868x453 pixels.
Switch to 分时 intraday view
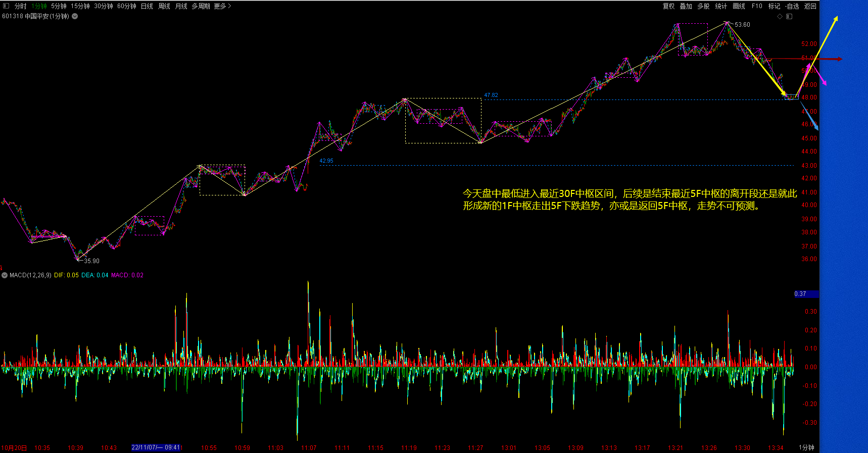click(20, 6)
